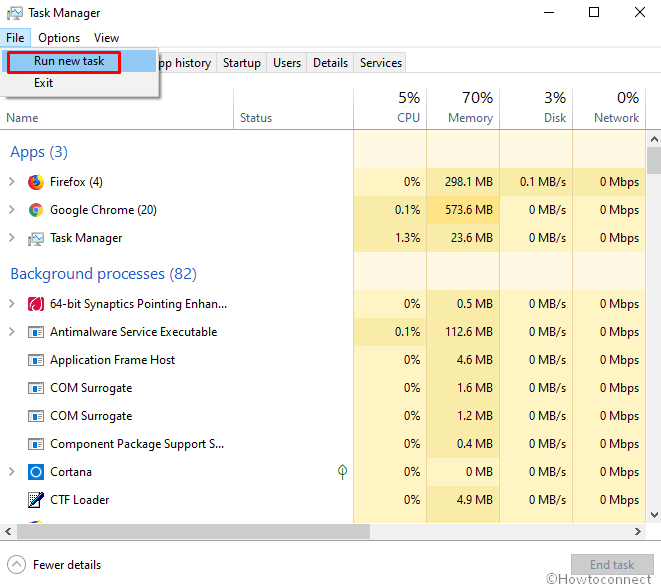Click the End task button
Viewport: 661px width, 587px height.
612,564
